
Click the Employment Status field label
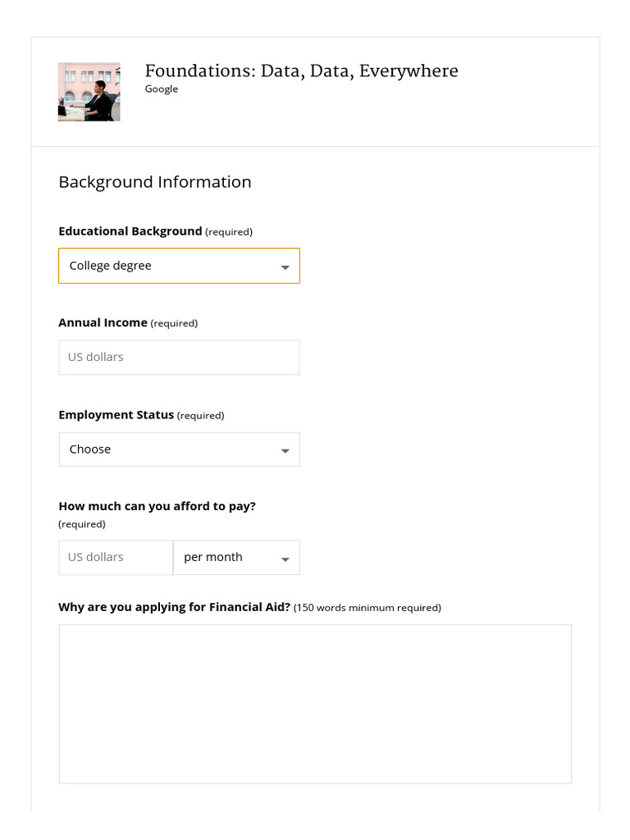coord(116,414)
